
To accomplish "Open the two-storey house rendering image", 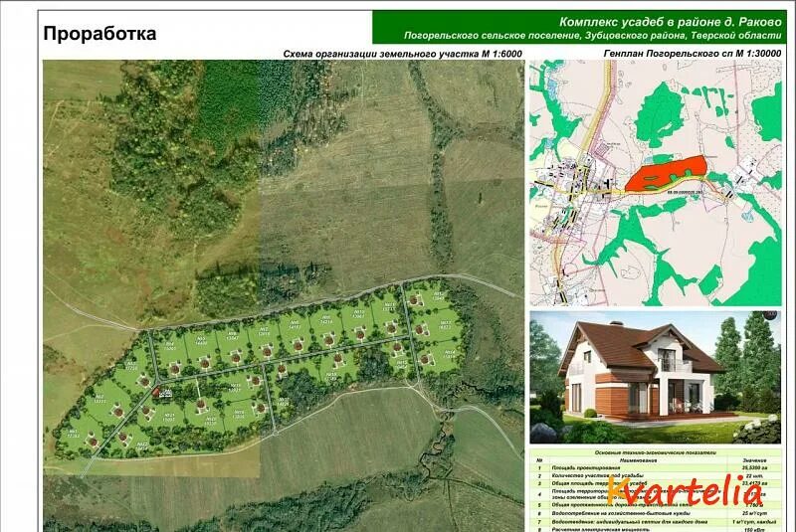I will [x=656, y=377].
